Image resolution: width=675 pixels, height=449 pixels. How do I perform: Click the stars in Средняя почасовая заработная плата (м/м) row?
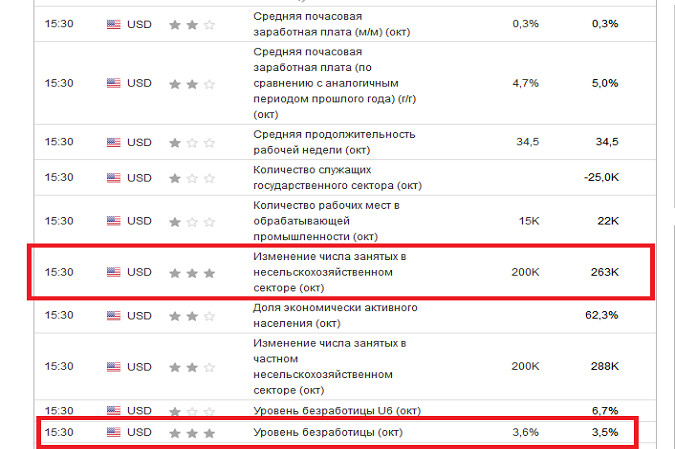190,24
